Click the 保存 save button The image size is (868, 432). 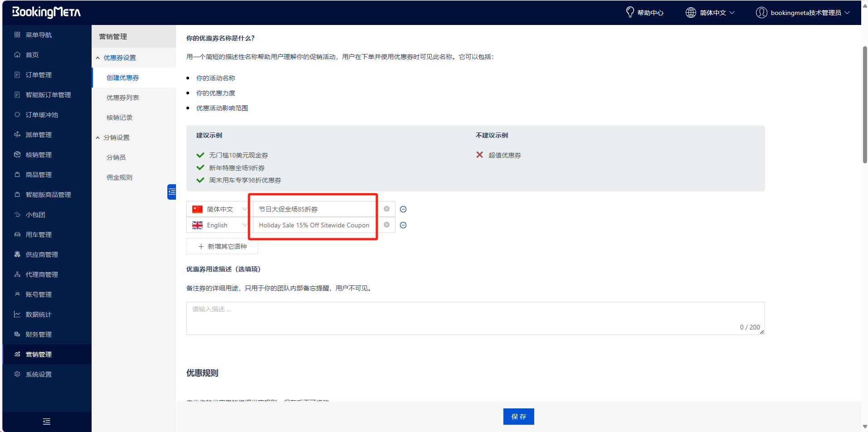[x=518, y=417]
